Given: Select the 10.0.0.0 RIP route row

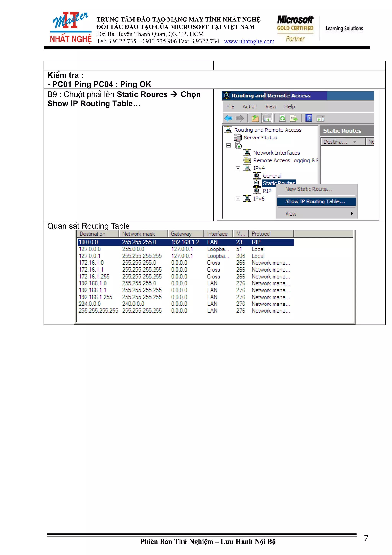Looking at the screenshot, I should click(x=185, y=242).
